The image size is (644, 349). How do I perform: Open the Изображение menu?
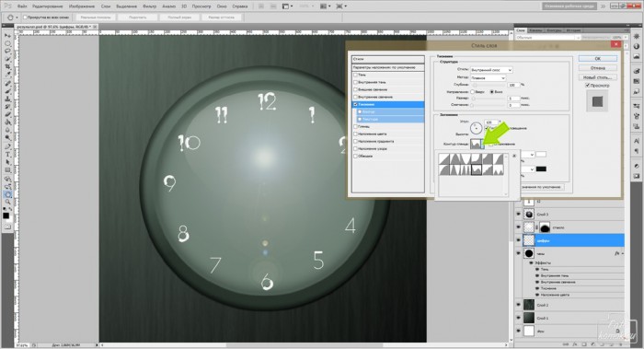(82, 6)
